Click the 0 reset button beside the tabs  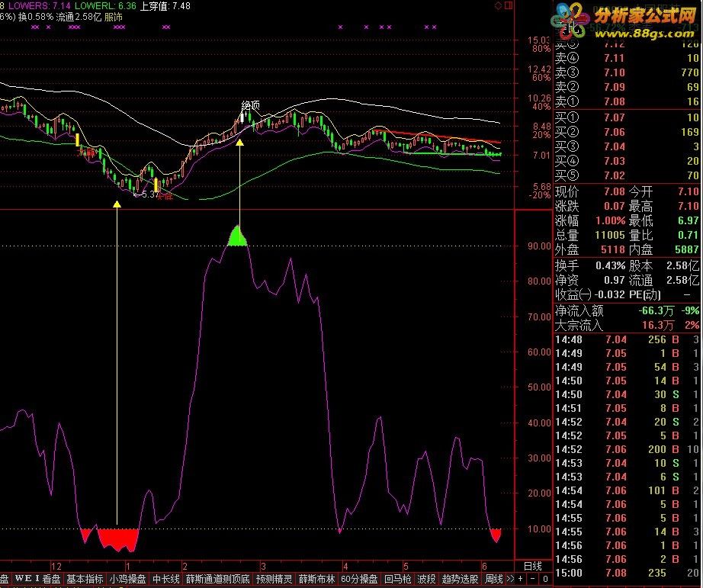[x=545, y=579]
